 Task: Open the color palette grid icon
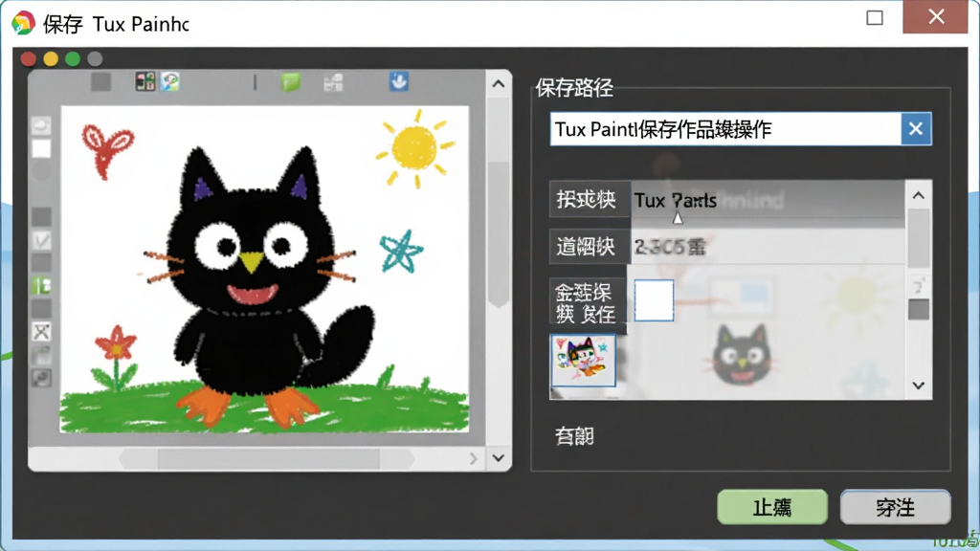[145, 81]
